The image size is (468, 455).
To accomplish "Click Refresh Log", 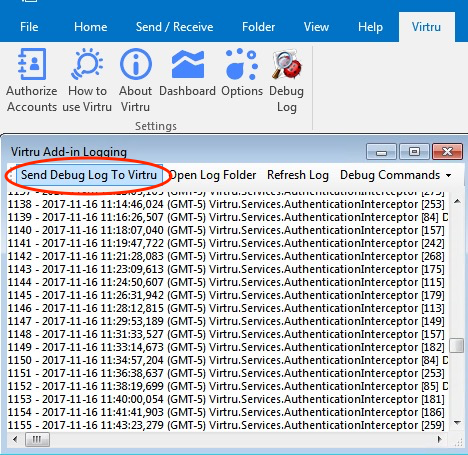I will pyautogui.click(x=298, y=175).
